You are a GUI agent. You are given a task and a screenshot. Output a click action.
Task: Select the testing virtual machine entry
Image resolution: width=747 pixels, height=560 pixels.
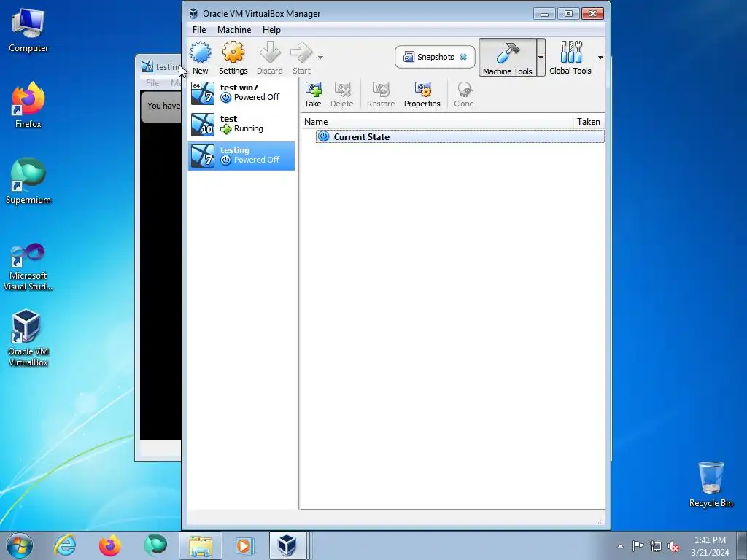241,156
